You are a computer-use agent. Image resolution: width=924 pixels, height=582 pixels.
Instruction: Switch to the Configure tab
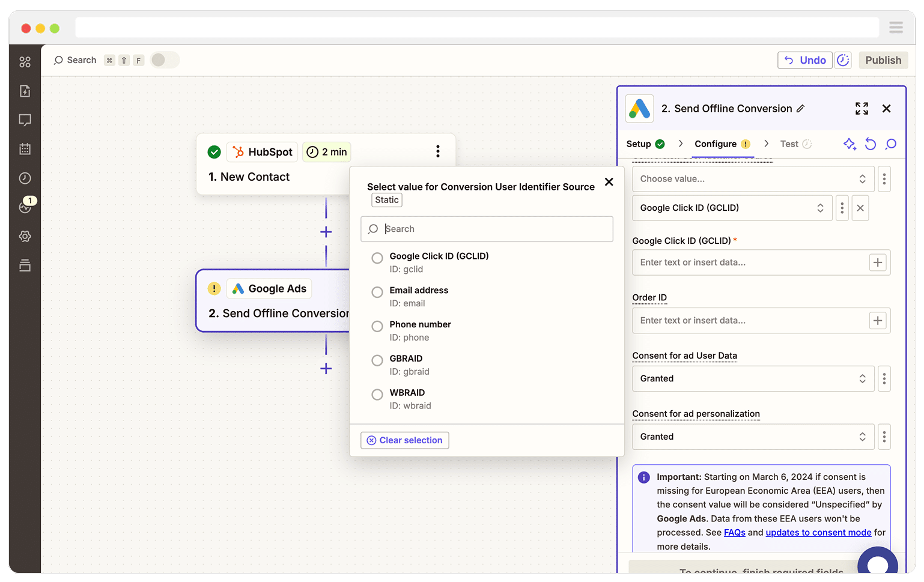tap(722, 144)
